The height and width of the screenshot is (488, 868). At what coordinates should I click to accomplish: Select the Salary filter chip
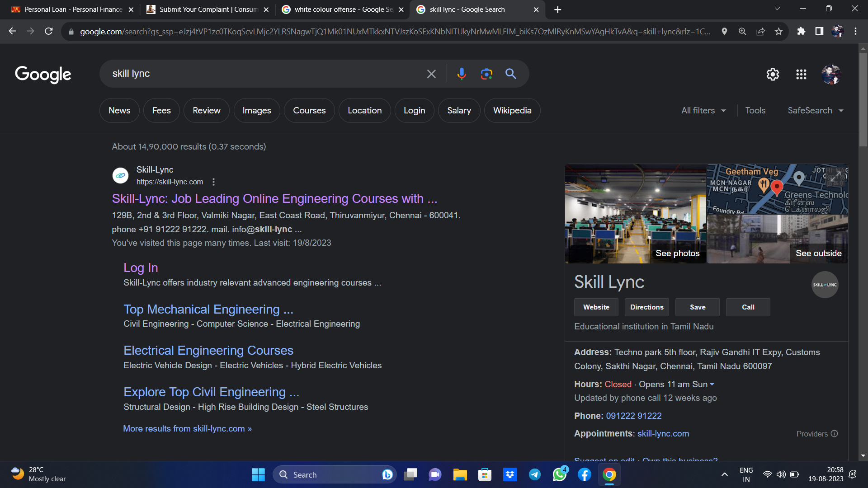pos(459,110)
